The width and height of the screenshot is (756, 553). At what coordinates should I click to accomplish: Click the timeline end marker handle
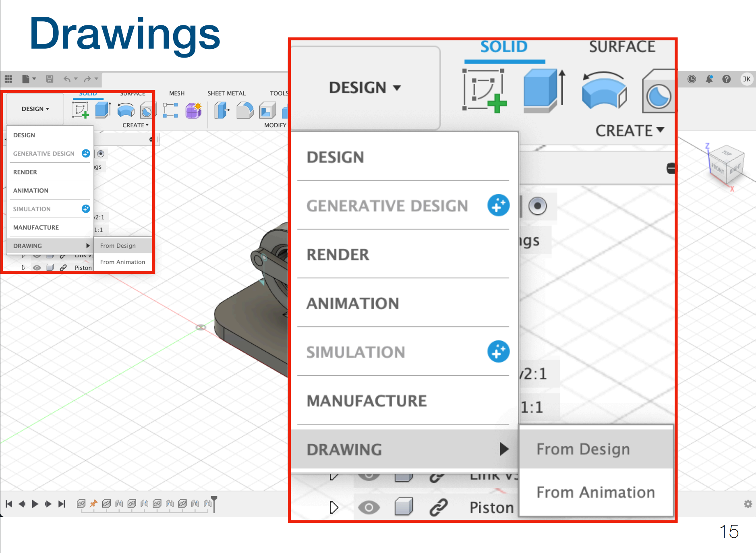click(214, 499)
